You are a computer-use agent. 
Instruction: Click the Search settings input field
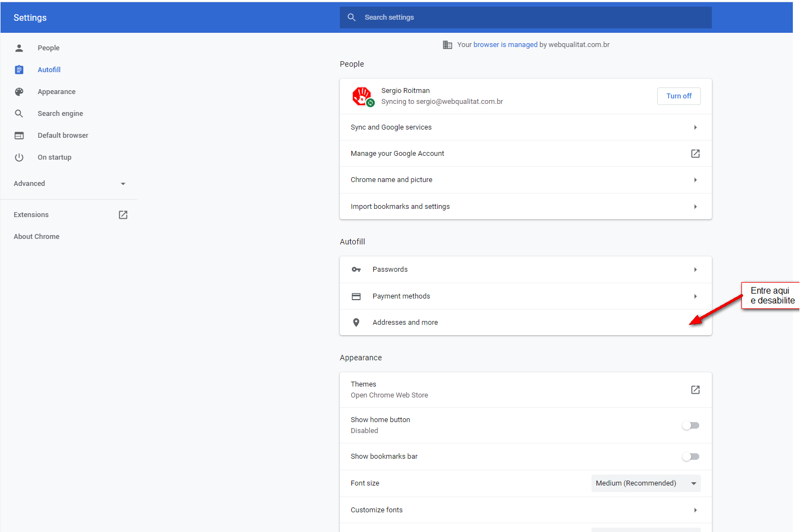(525, 17)
